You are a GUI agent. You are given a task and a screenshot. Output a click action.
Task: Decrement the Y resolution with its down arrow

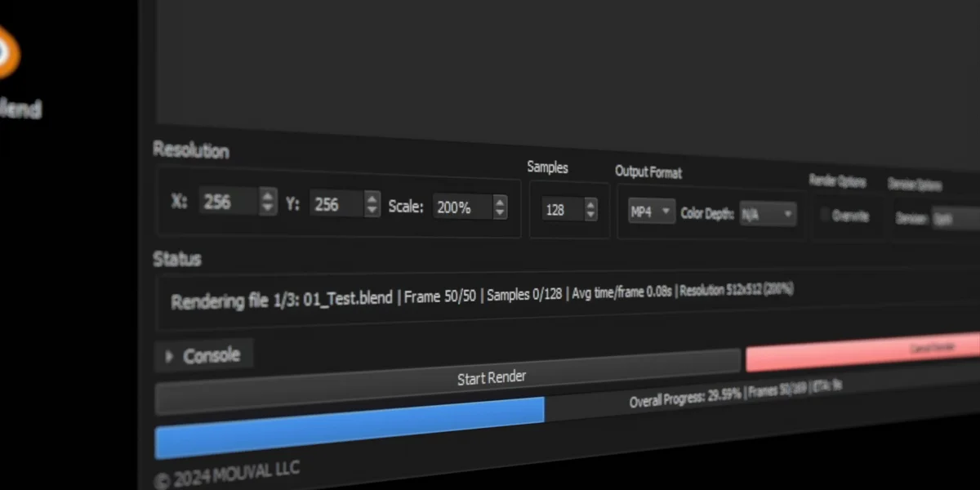coord(372,210)
